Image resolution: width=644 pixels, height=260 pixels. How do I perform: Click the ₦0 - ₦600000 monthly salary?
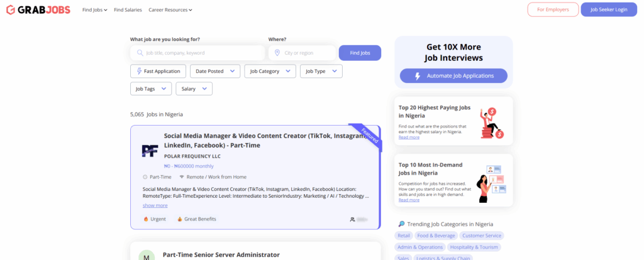click(189, 166)
